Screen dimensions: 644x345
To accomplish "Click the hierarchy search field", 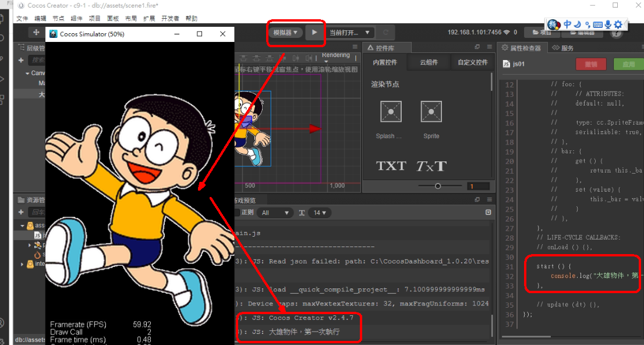I will tap(37, 60).
